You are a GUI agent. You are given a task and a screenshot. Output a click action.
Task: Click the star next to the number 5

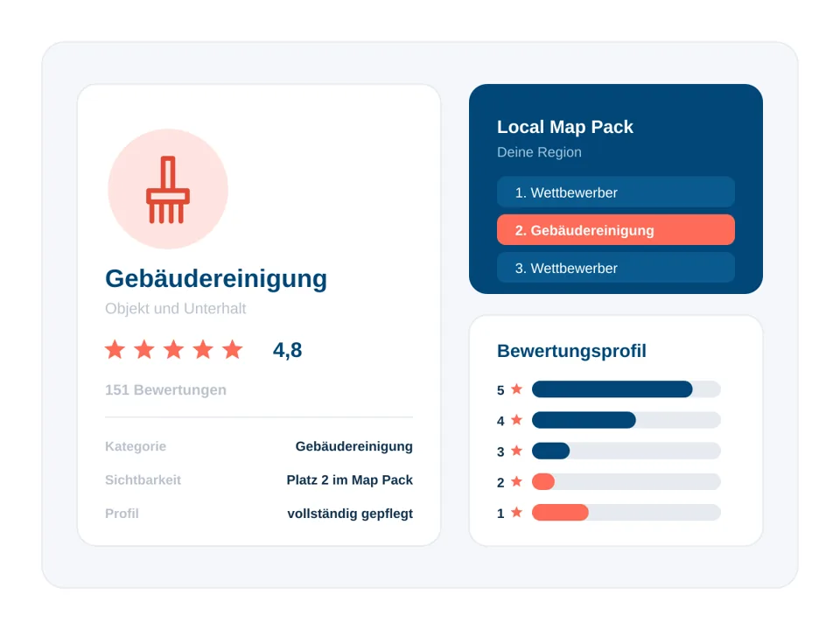point(516,388)
